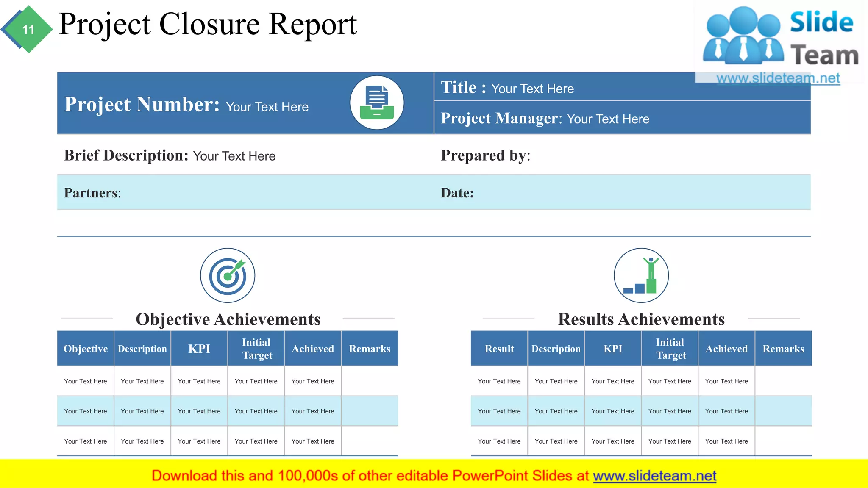Open slideteam.net link in yellow banner
This screenshot has width=868, height=488.
[654, 476]
